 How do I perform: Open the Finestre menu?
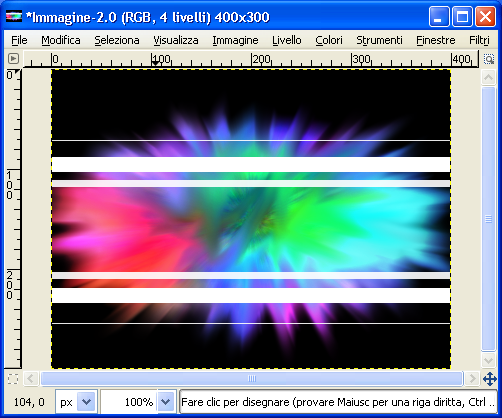(436, 40)
